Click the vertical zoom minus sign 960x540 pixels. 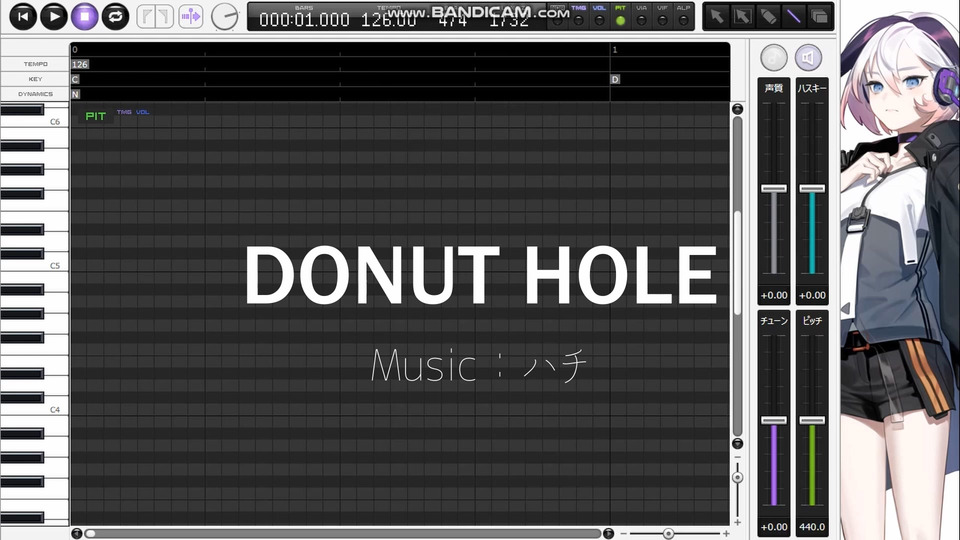737,458
